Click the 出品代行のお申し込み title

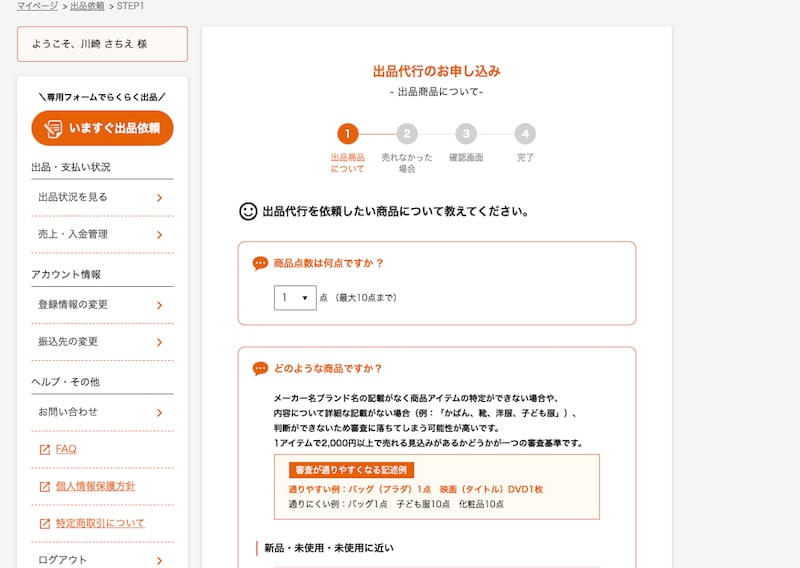437,71
